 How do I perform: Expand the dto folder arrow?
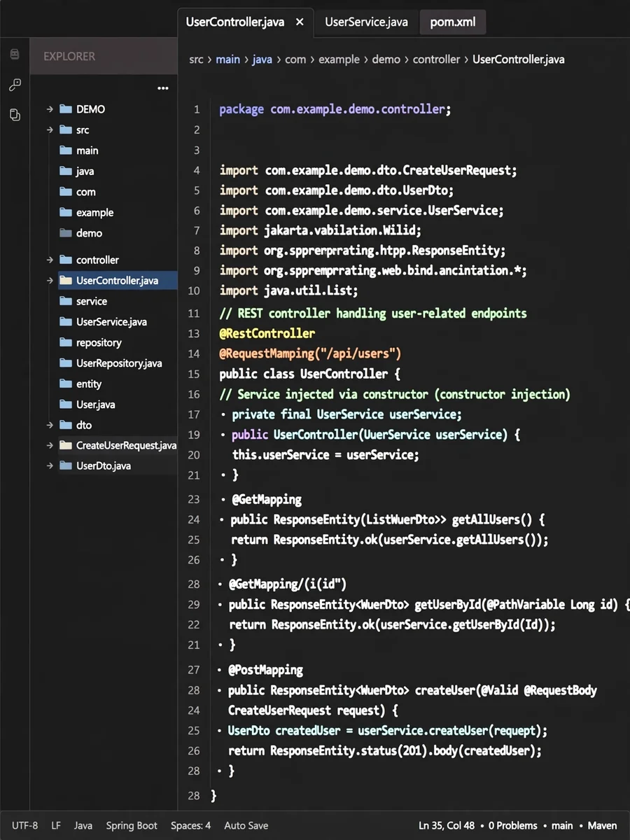(x=50, y=425)
